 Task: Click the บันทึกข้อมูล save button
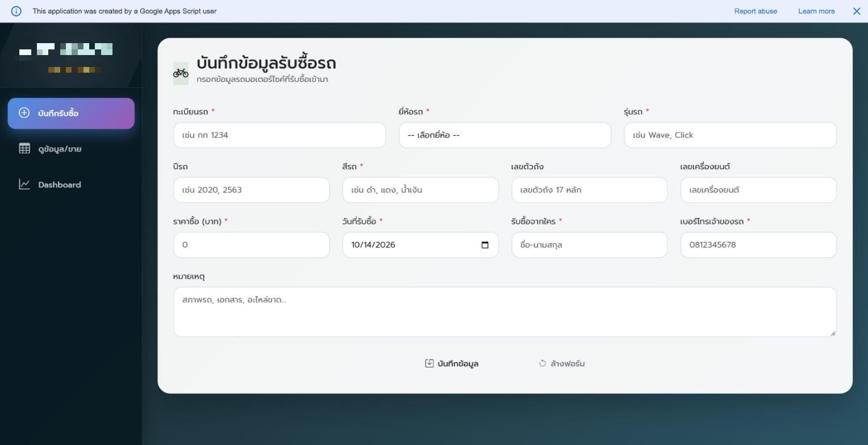(x=452, y=363)
